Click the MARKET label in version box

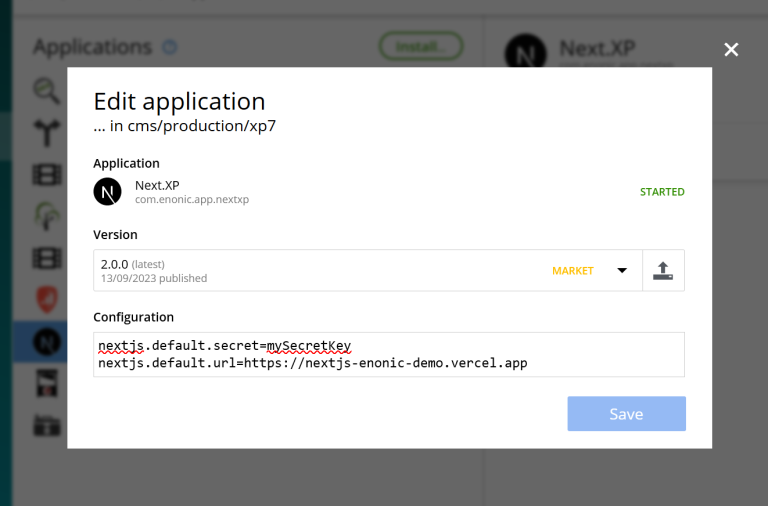pos(573,271)
